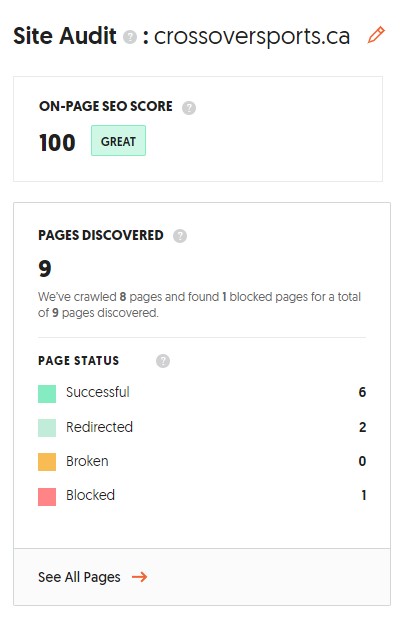Click the Page Status help icon
The image size is (403, 630).
click(x=163, y=361)
